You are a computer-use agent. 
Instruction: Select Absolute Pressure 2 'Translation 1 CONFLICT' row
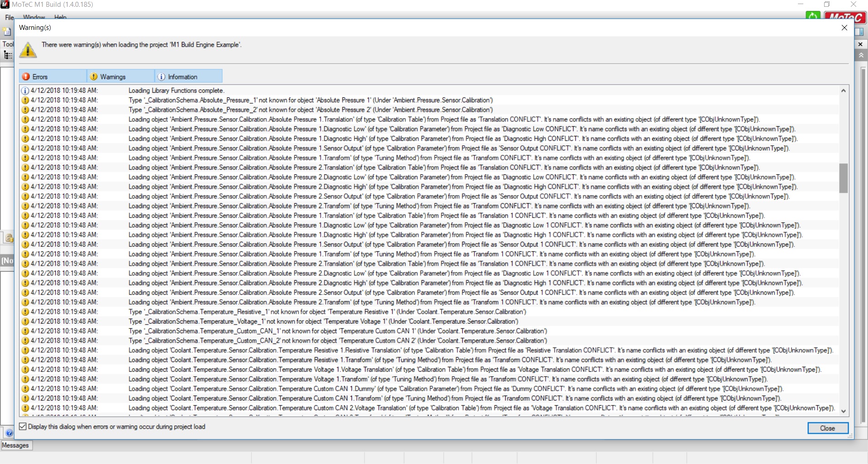click(x=430, y=263)
